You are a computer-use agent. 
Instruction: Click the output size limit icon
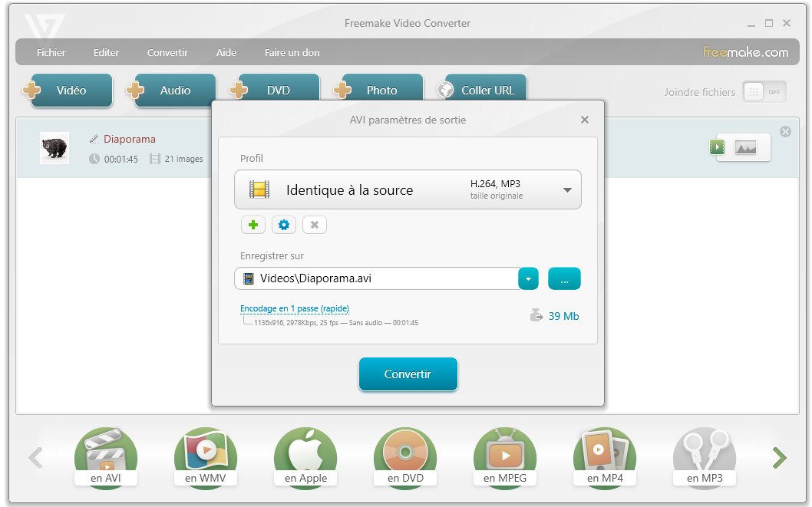point(536,315)
